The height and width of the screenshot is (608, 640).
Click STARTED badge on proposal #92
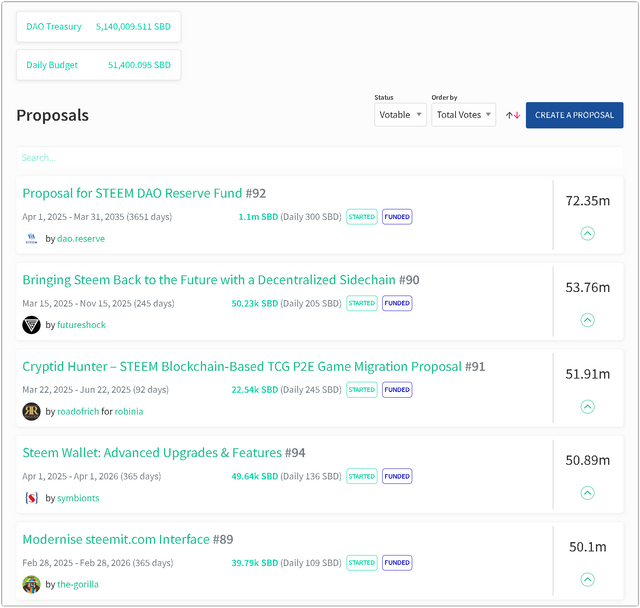click(x=362, y=217)
